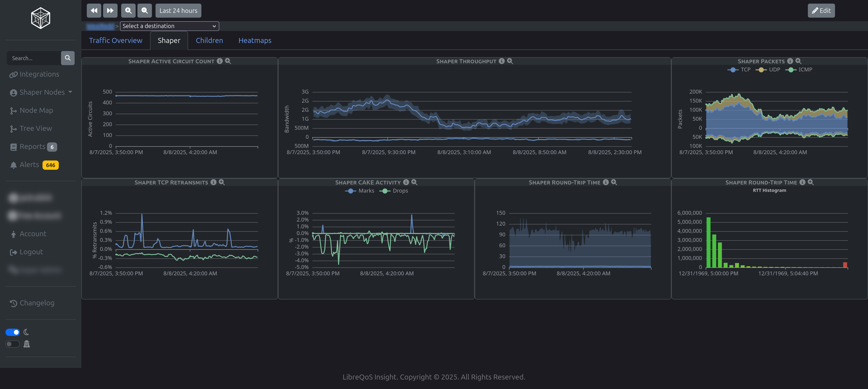The height and width of the screenshot is (389, 868).
Task: Switch to the Traffic Overview tab
Action: pos(116,40)
